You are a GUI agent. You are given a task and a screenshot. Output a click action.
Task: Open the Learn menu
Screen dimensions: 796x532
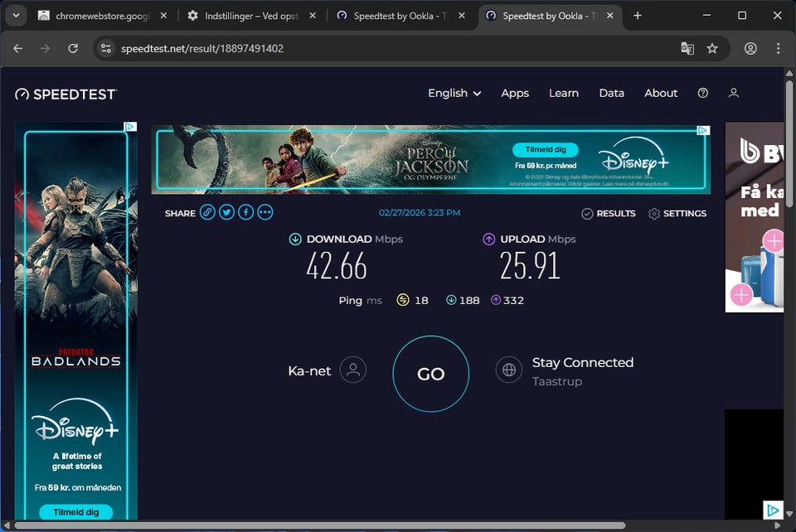pyautogui.click(x=564, y=93)
